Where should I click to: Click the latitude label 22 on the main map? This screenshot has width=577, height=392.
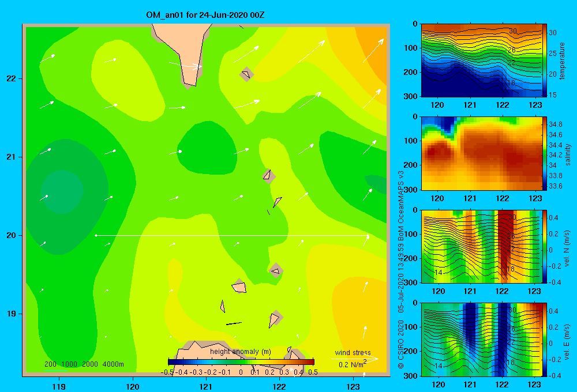11,79
